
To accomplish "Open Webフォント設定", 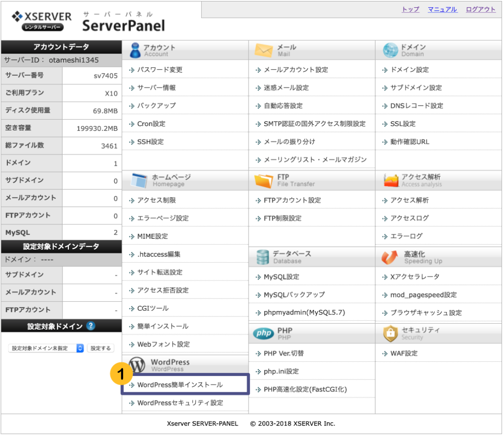I will (163, 344).
